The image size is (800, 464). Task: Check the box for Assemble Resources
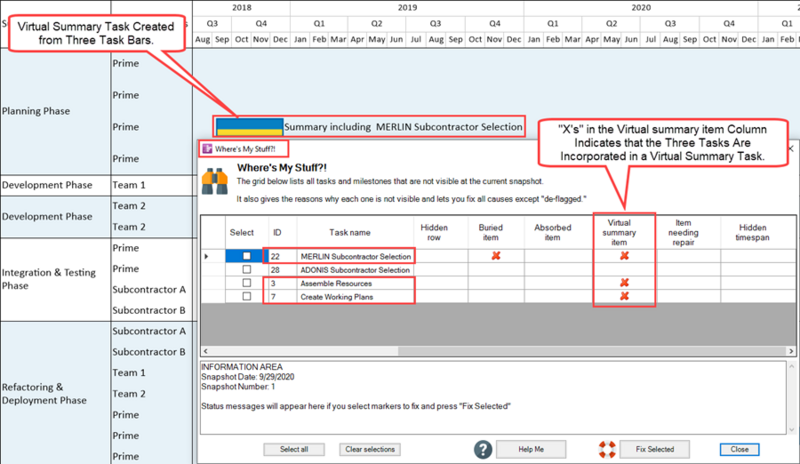[x=246, y=283]
